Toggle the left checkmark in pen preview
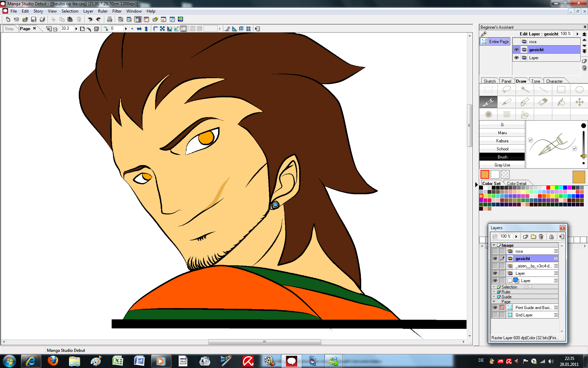 point(531,140)
